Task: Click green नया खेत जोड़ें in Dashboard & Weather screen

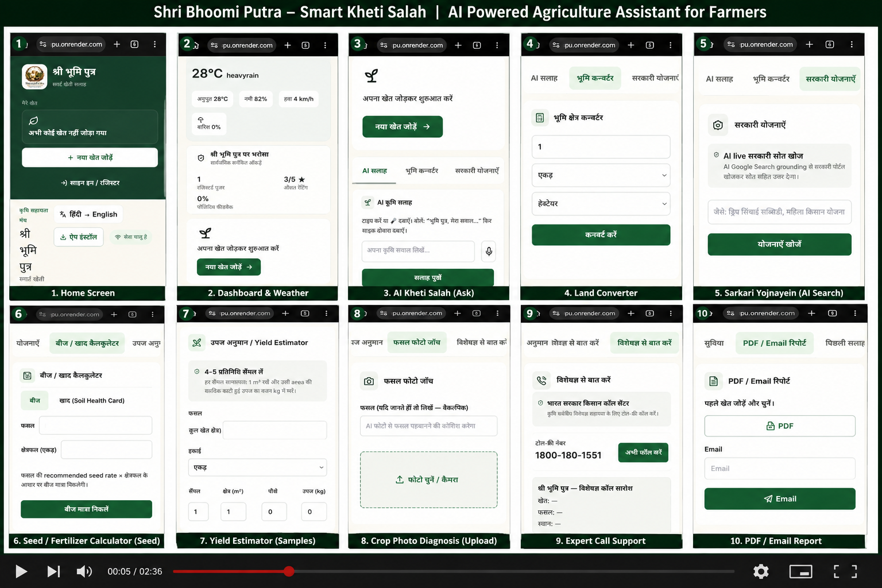Action: tap(229, 267)
